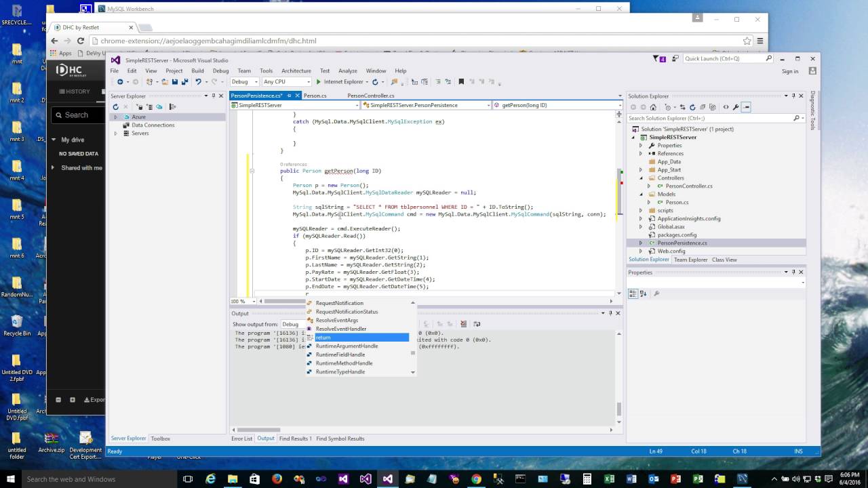Click the Clear All icon in Output panel
The image size is (868, 488).
coord(464,324)
